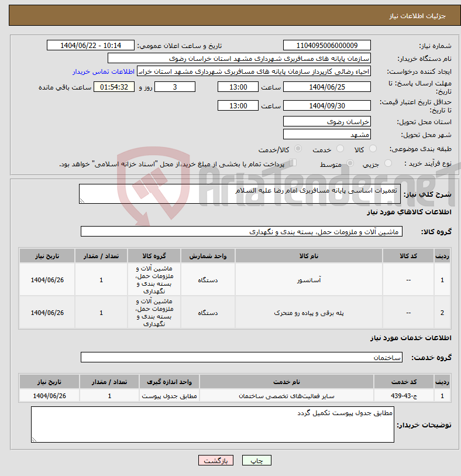The width and height of the screenshot is (461, 476).
Task: Click the delivery city field مشهد
Action: coord(326,134)
